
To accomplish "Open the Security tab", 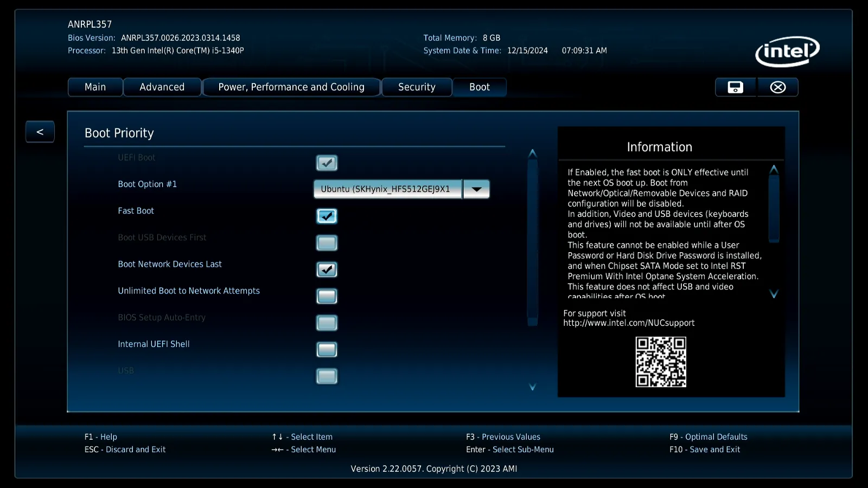I will click(417, 87).
